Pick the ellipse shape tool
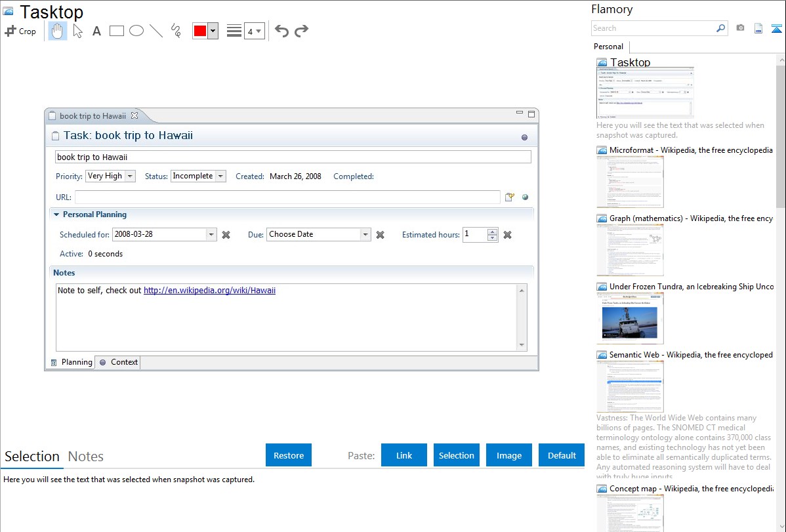 (136, 31)
